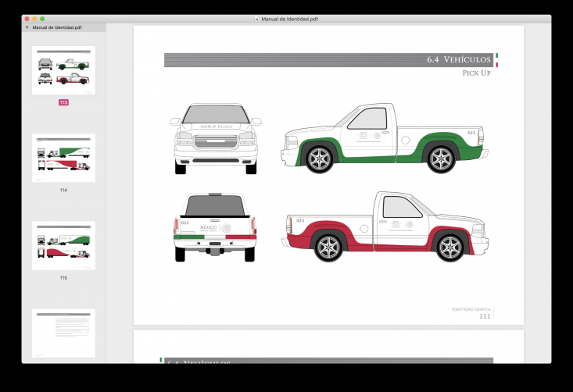Click the Pick Up subtitle text

coord(476,73)
